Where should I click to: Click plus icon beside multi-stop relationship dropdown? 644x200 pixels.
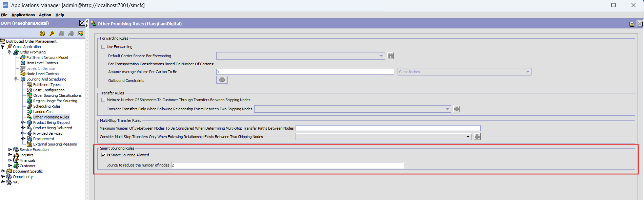[477, 137]
